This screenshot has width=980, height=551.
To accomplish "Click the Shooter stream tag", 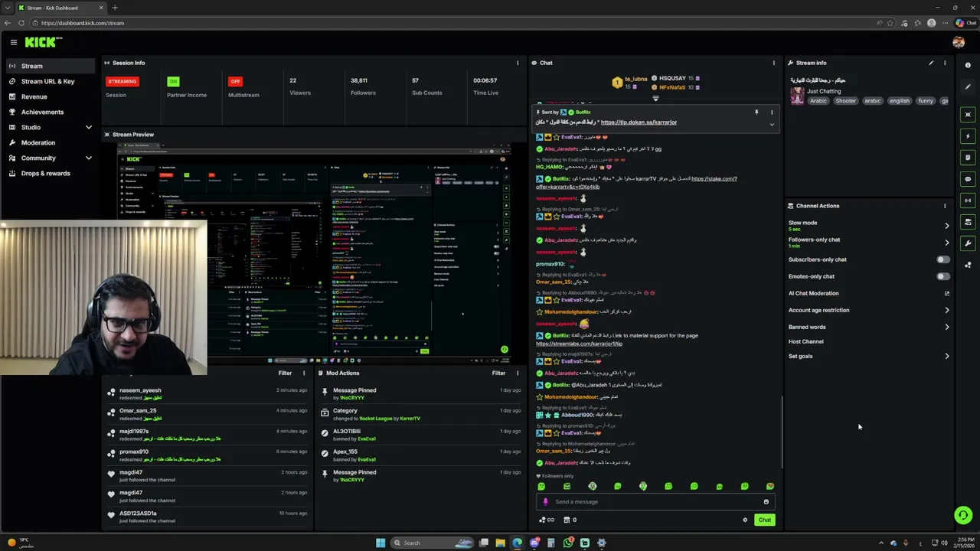I will click(x=845, y=101).
